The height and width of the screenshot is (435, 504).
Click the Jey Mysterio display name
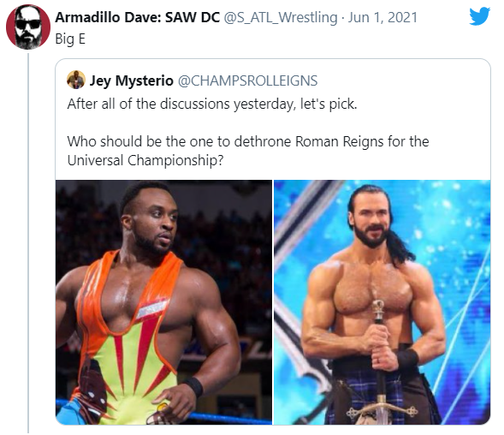point(132,80)
